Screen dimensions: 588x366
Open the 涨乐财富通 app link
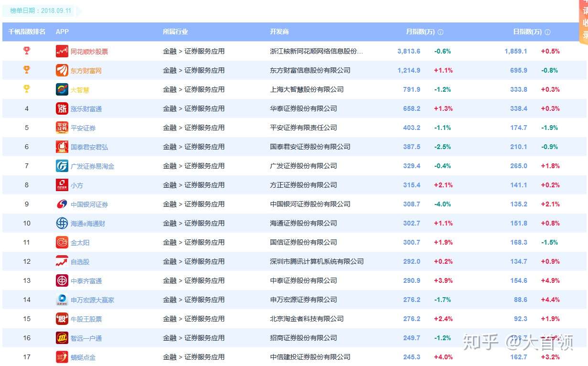point(86,109)
